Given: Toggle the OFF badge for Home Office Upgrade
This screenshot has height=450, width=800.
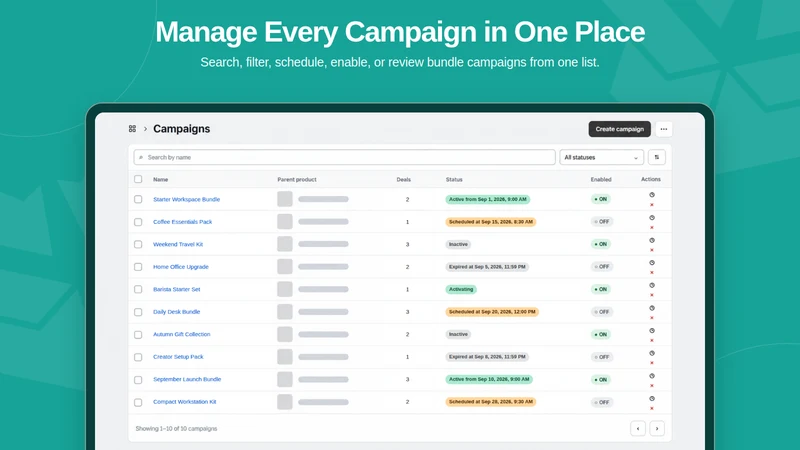Looking at the screenshot, I should 602,267.
